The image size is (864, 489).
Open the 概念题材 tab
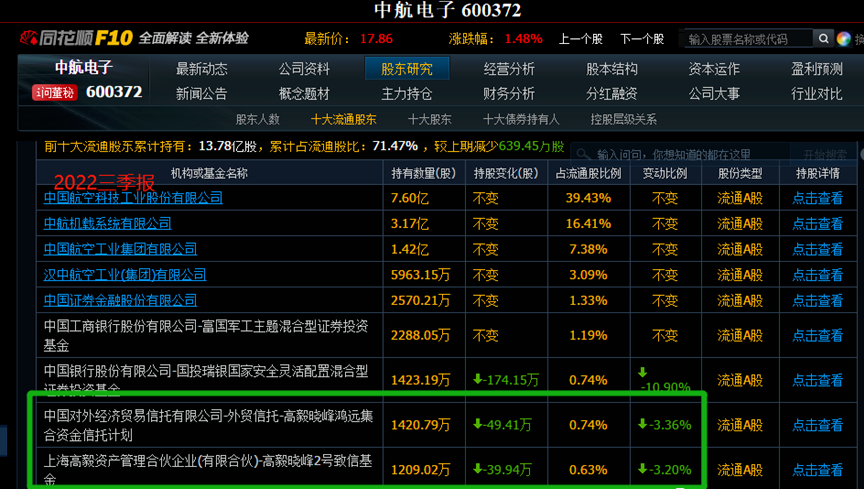(304, 94)
